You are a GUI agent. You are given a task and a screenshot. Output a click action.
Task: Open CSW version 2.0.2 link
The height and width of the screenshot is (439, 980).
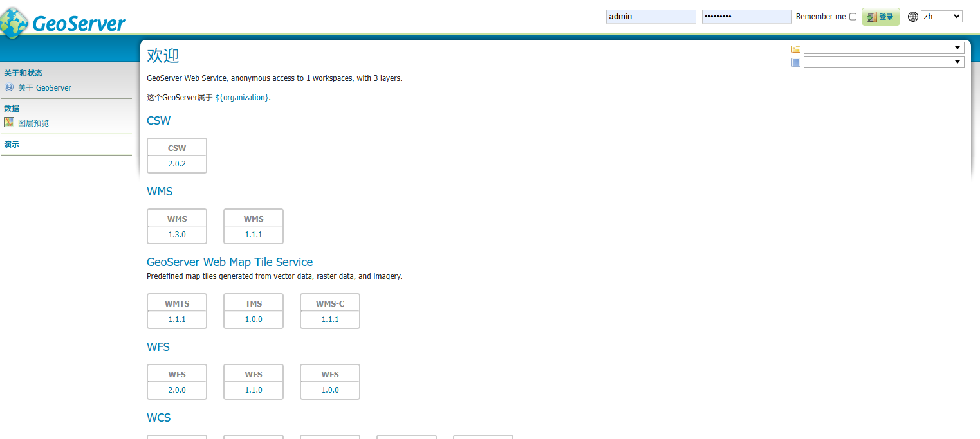click(177, 164)
